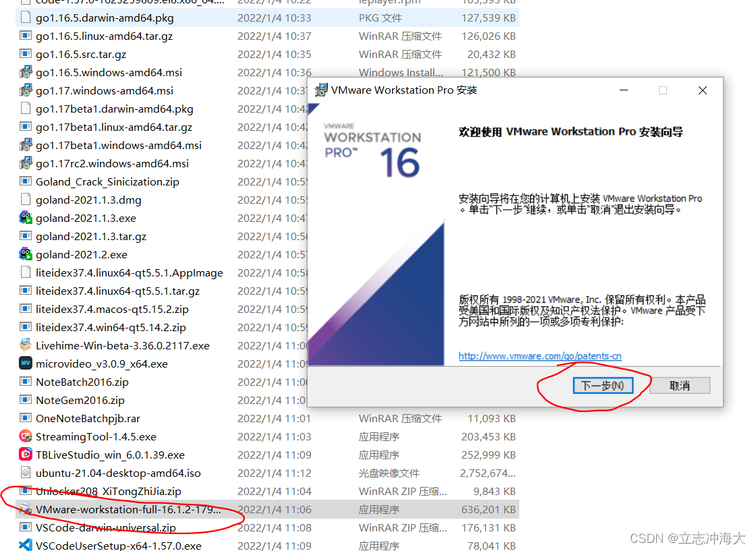
Task: Click type cell PKG 文件
Action: (x=380, y=18)
